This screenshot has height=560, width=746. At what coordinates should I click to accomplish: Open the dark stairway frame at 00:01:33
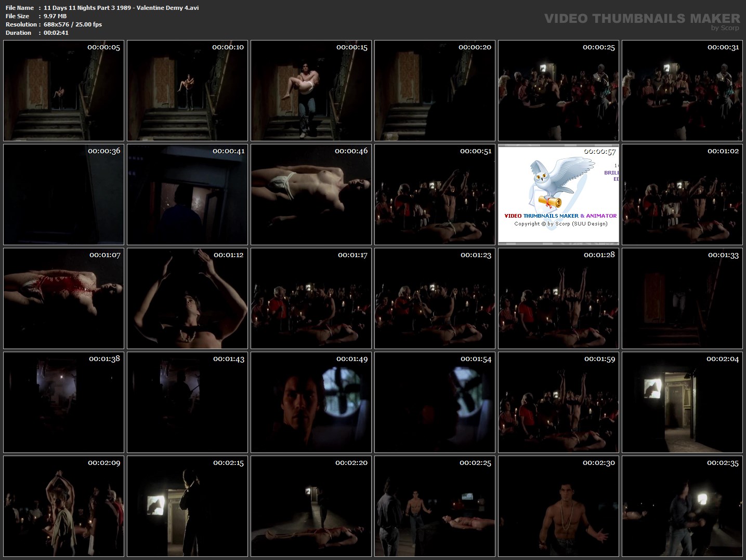682,298
